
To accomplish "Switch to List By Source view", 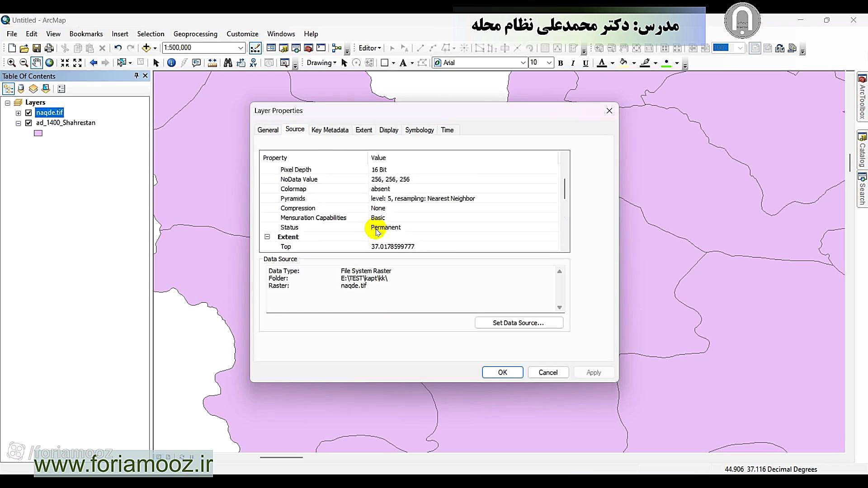I will pyautogui.click(x=21, y=89).
